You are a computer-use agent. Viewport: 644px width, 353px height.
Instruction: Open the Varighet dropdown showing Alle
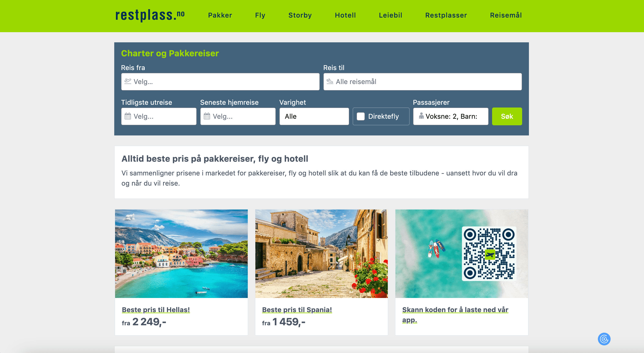314,116
